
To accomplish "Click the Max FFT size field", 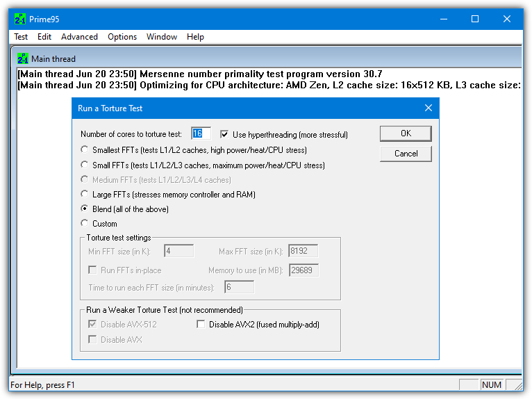I will [x=304, y=251].
